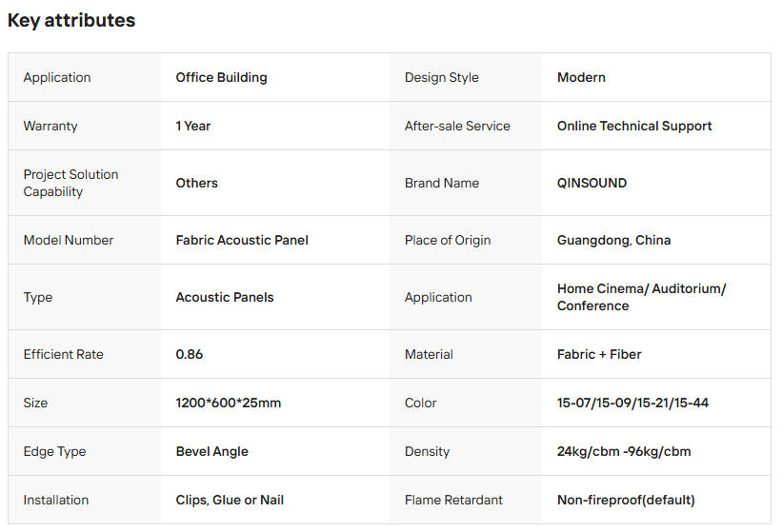Select the Bevel Angle edge type
The width and height of the screenshot is (782, 532).
211,451
